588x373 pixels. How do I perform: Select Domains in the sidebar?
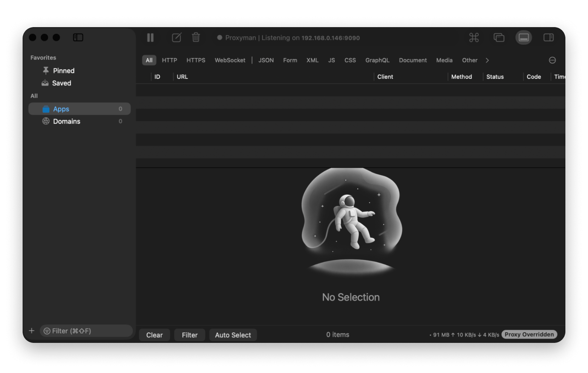(66, 121)
